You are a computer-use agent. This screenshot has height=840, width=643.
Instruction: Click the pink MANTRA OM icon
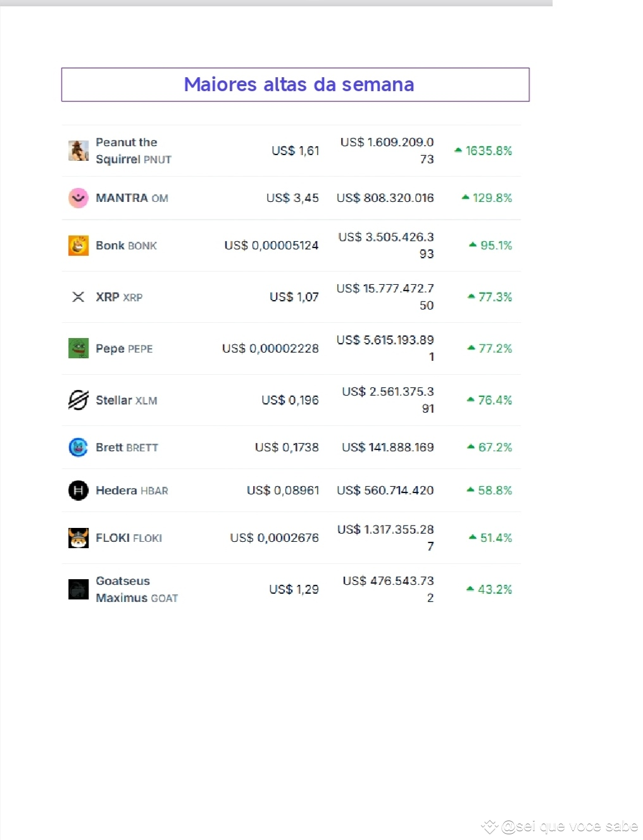point(78,198)
